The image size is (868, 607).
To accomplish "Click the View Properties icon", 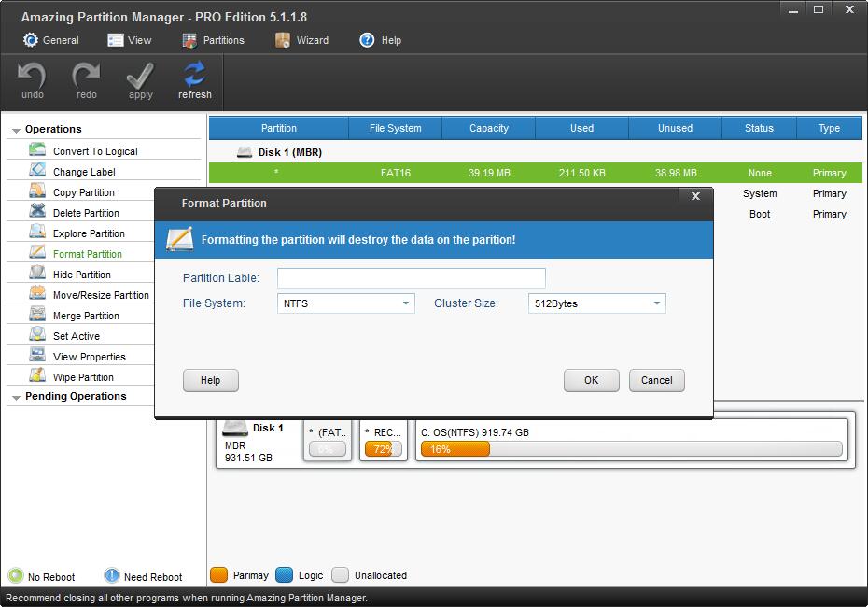I will pyautogui.click(x=37, y=355).
